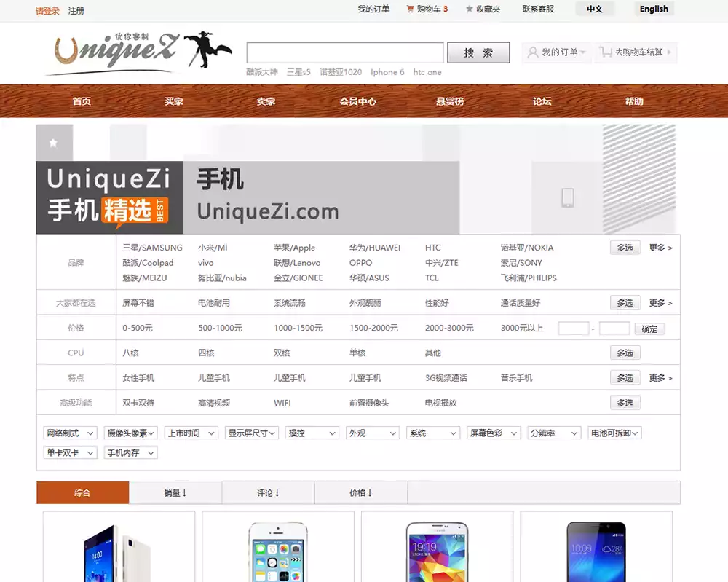Click the 注册 register link
This screenshot has height=582, width=728.
tap(76, 11)
